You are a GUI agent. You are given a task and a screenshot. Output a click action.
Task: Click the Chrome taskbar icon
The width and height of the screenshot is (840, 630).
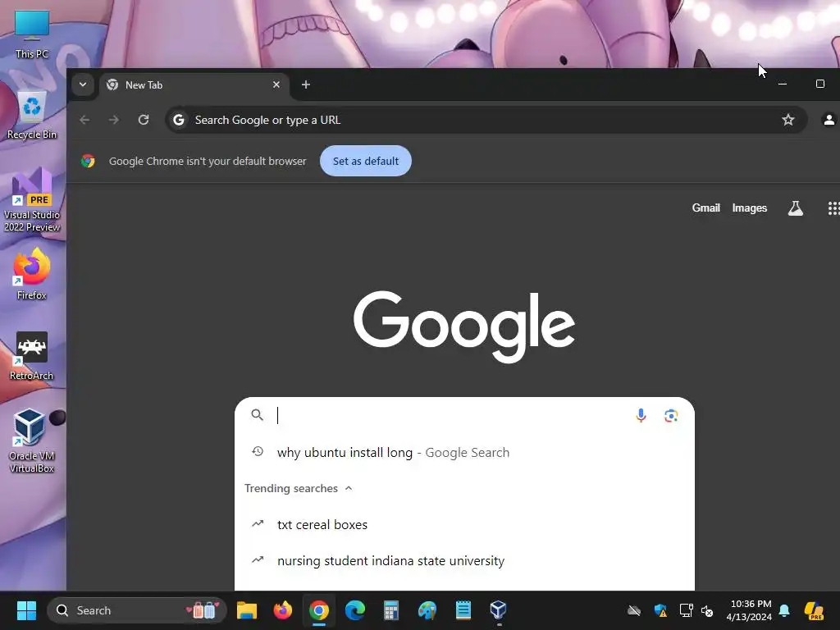[319, 610]
